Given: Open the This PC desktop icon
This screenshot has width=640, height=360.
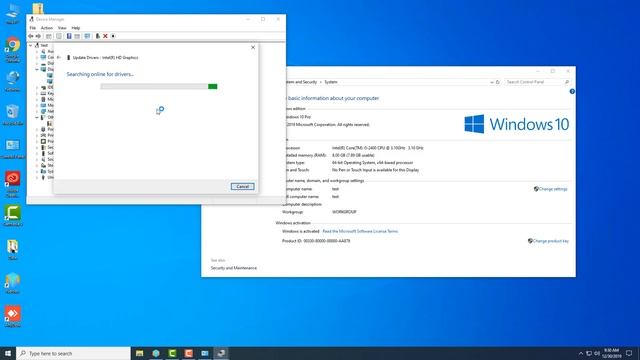Looking at the screenshot, I should click(13, 14).
